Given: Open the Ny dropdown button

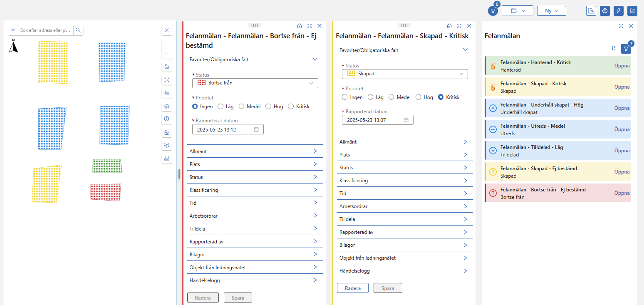Looking at the screenshot, I should tap(551, 11).
